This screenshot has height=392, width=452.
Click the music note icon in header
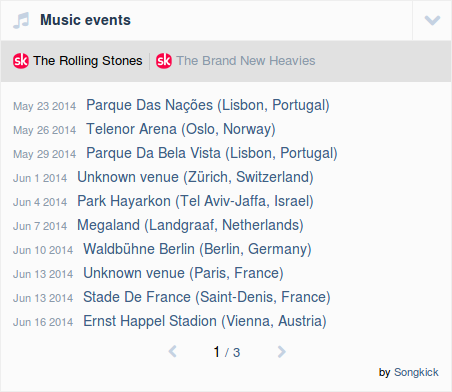point(21,20)
